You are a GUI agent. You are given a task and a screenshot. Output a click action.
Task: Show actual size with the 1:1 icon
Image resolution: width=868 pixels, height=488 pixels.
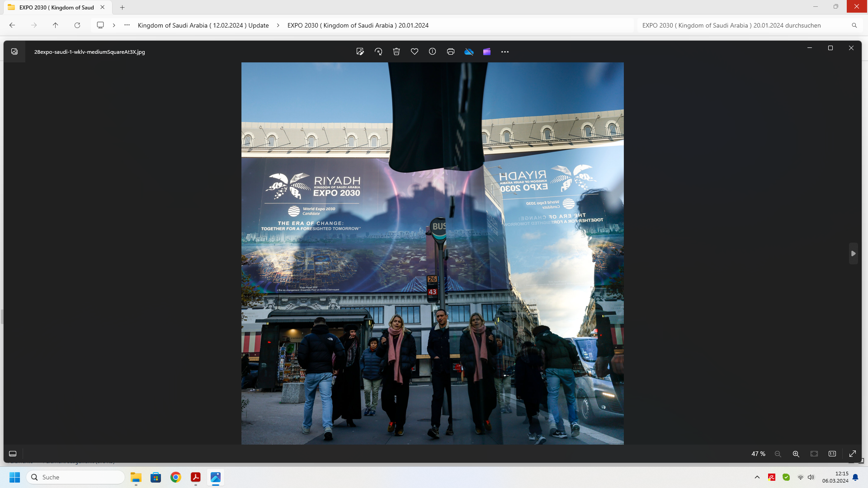coord(832,454)
